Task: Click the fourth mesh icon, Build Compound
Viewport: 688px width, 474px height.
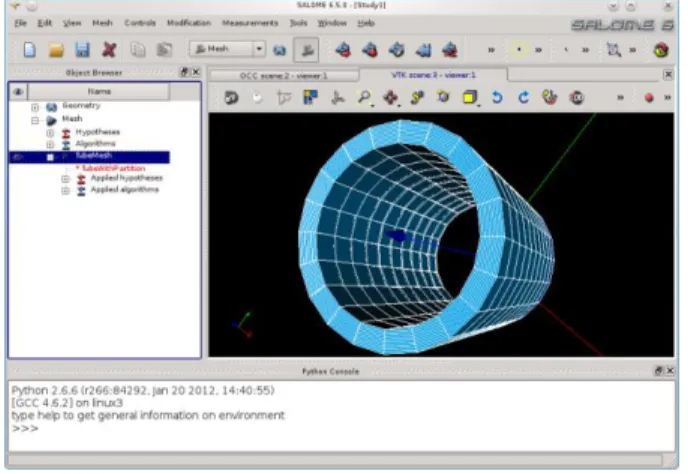Action: [x=423, y=50]
